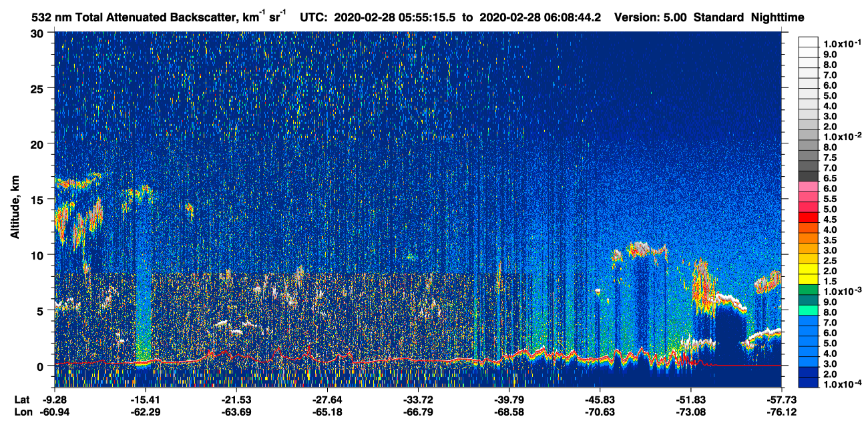This screenshot has height=445, width=868.
Task: Click the colorbar label 5.5
Action: coord(831,199)
